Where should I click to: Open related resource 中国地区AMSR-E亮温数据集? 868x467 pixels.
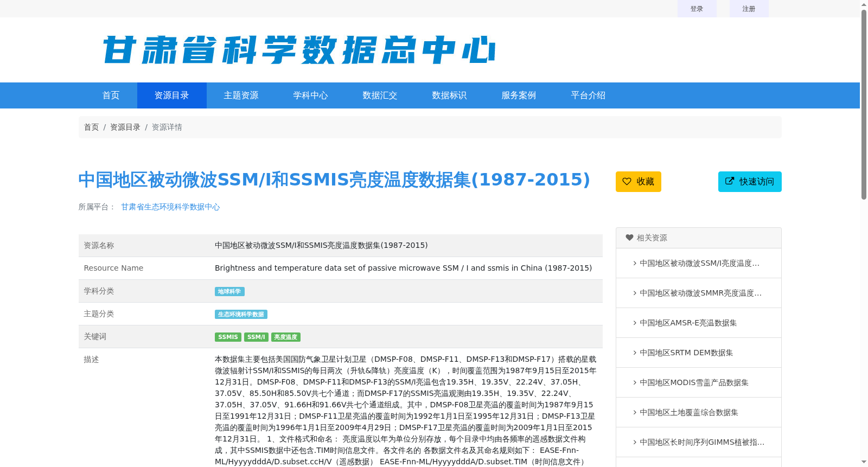pyautogui.click(x=688, y=323)
